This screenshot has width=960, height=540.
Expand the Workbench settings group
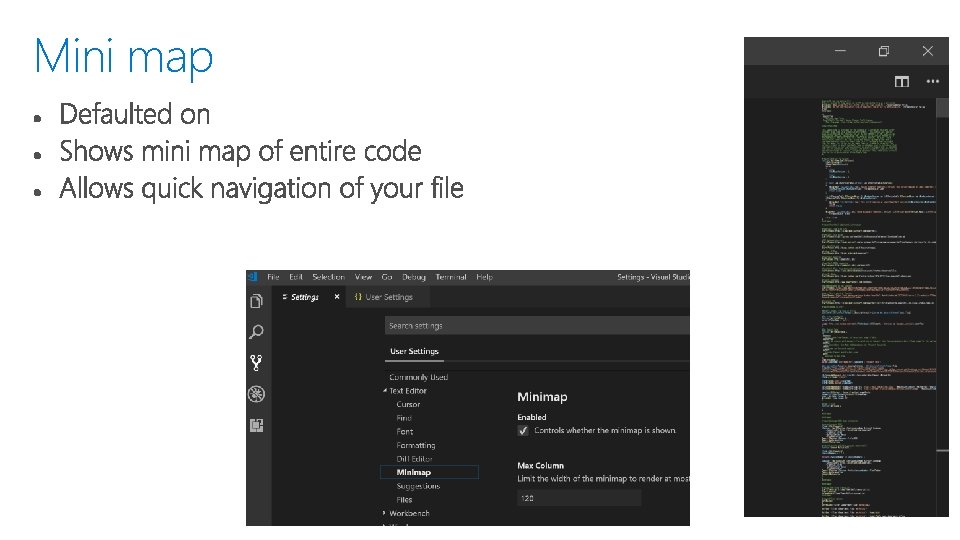[385, 513]
